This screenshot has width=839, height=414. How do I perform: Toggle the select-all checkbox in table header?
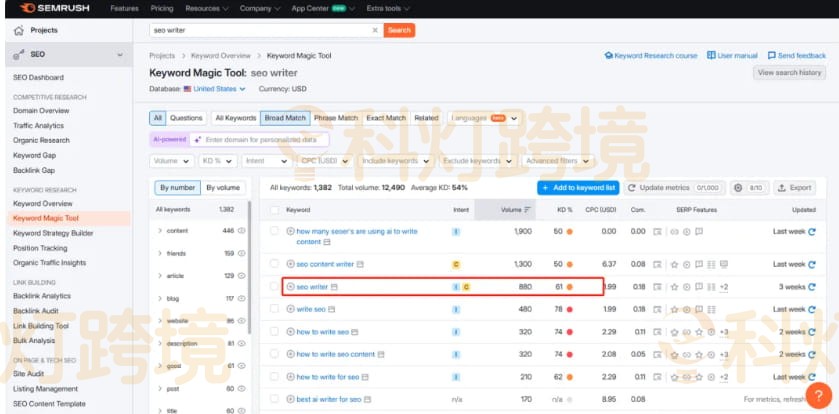coord(274,210)
